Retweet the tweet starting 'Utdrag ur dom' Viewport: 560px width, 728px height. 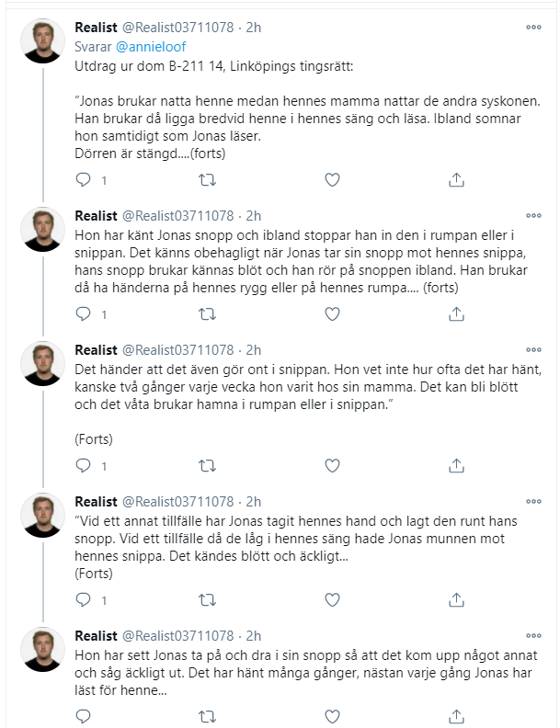(x=207, y=179)
